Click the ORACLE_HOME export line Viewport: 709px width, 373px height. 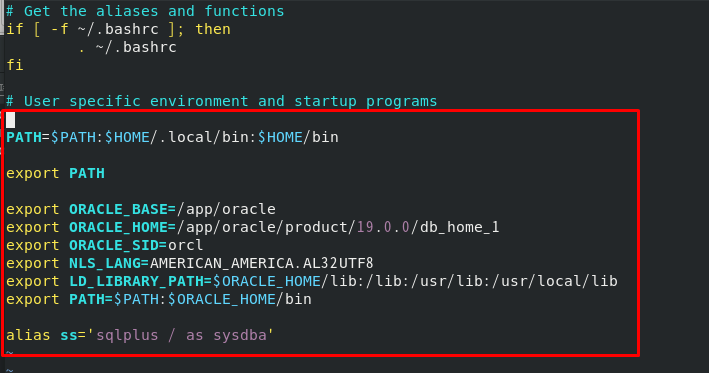tap(253, 227)
